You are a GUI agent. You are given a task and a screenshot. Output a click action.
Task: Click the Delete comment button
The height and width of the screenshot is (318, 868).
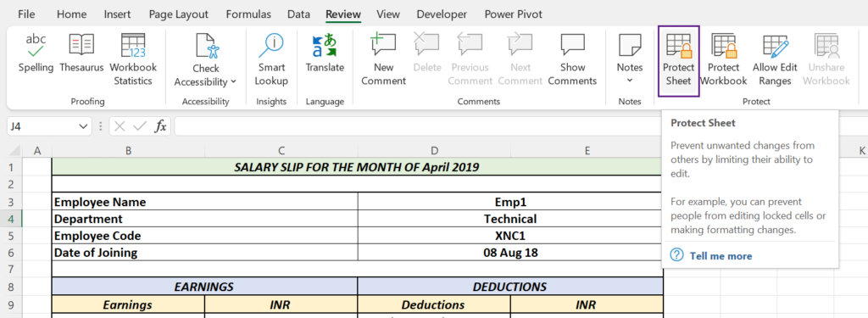427,53
